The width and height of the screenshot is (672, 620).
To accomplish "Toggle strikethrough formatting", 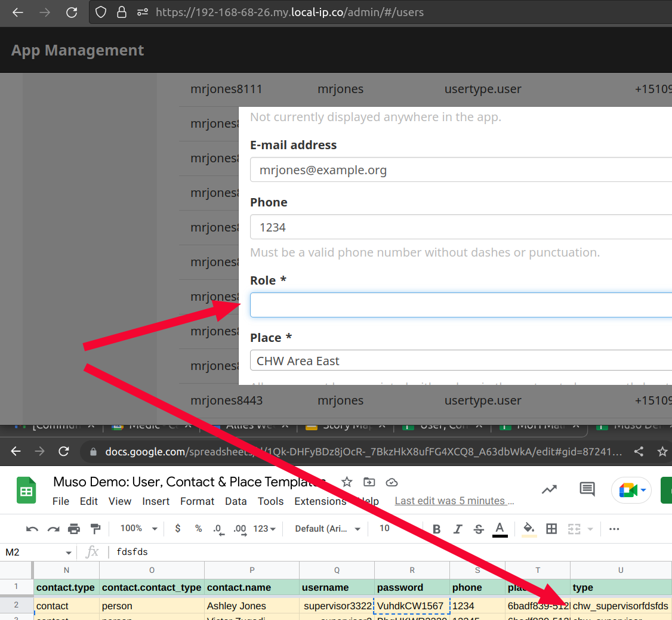I will (479, 529).
